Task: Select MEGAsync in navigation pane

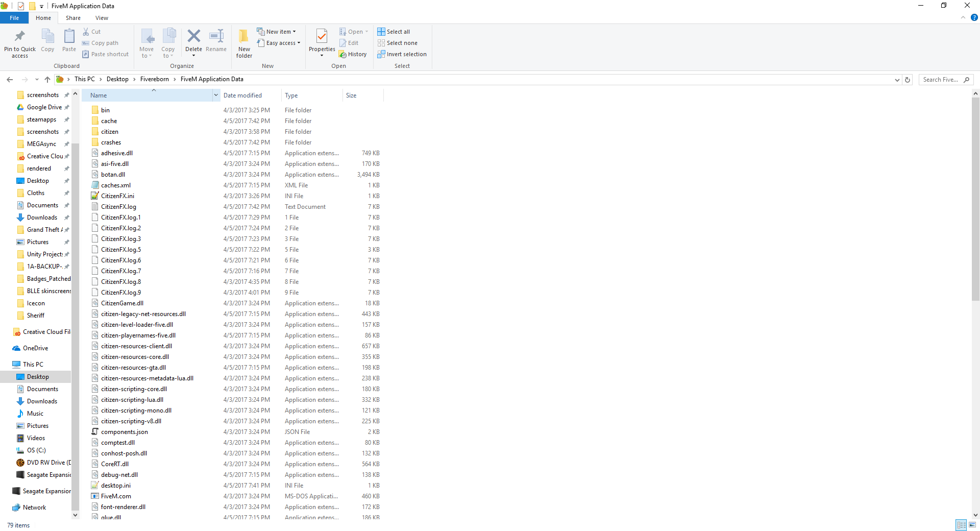Action: (41, 144)
